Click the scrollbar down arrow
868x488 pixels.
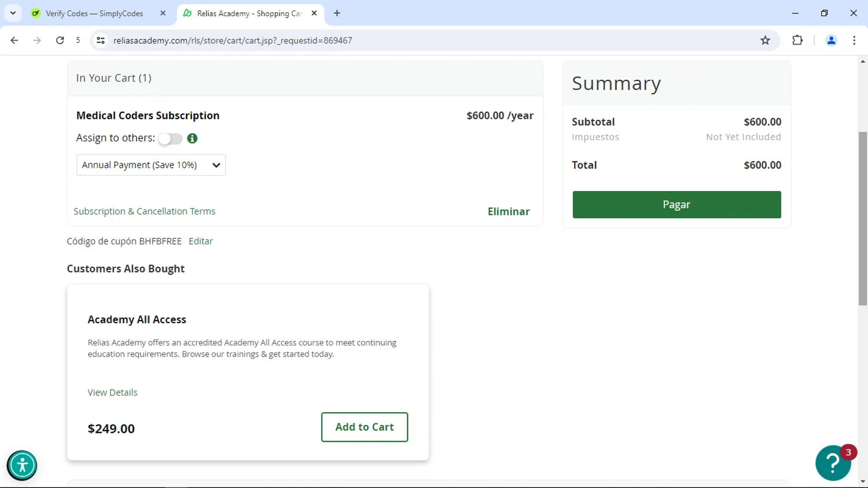pos(863,482)
